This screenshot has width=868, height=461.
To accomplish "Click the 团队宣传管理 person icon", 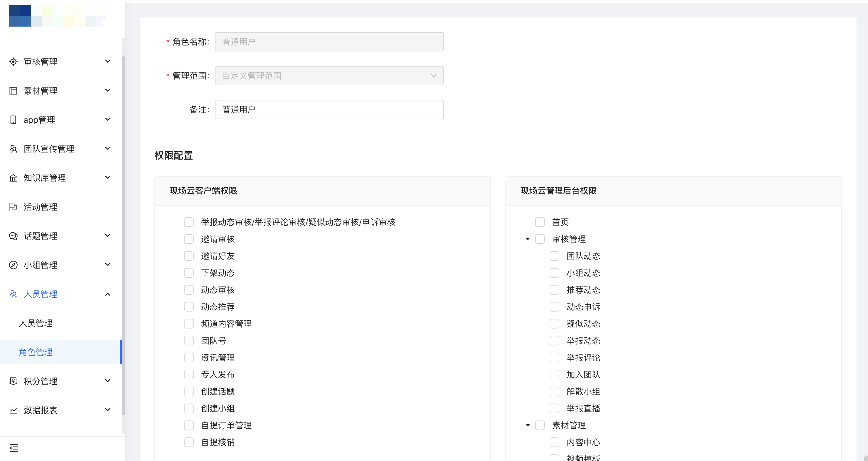I will click(13, 149).
